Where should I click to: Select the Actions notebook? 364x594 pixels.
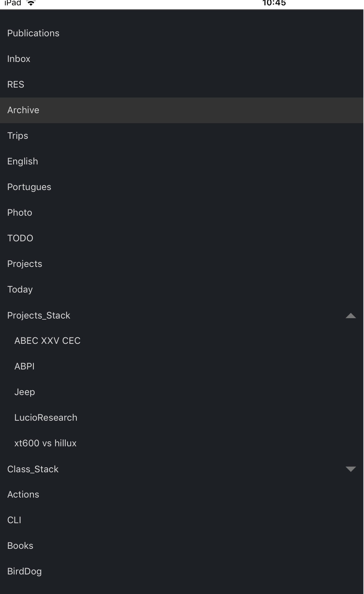[23, 494]
